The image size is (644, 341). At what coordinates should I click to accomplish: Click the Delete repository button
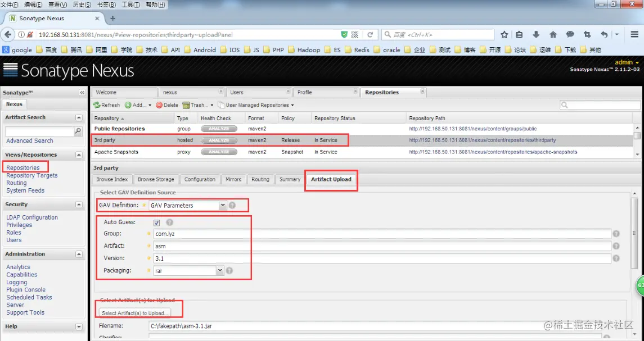tap(167, 105)
